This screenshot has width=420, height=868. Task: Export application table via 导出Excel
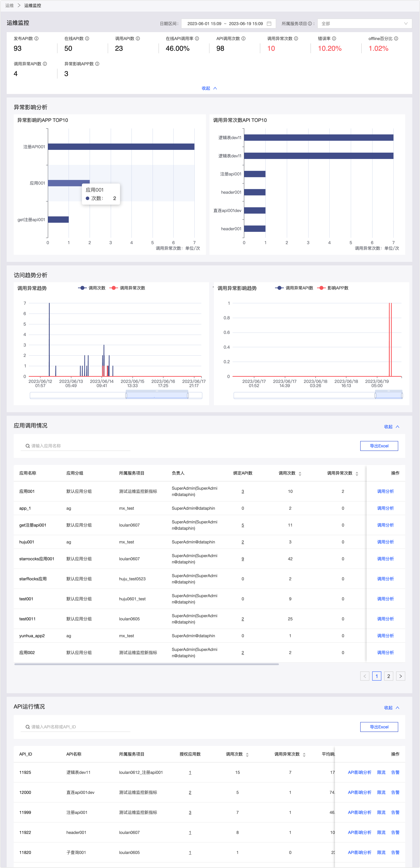tap(379, 446)
